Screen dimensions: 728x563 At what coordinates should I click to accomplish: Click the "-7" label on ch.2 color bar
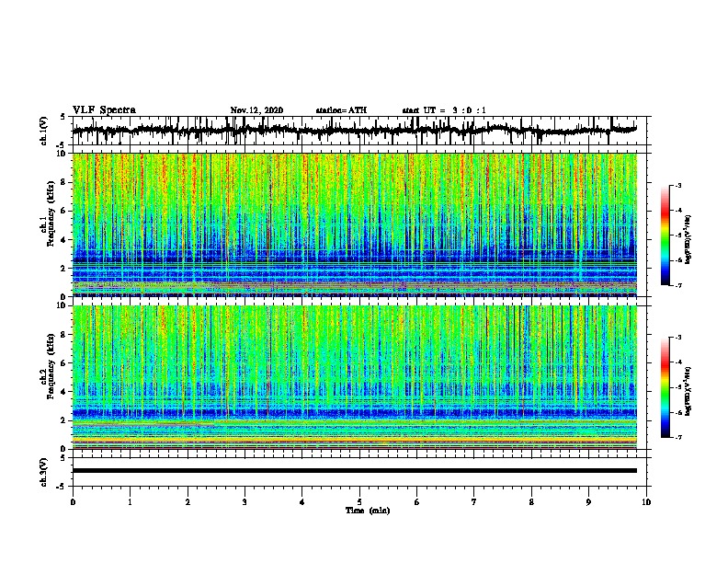677,437
